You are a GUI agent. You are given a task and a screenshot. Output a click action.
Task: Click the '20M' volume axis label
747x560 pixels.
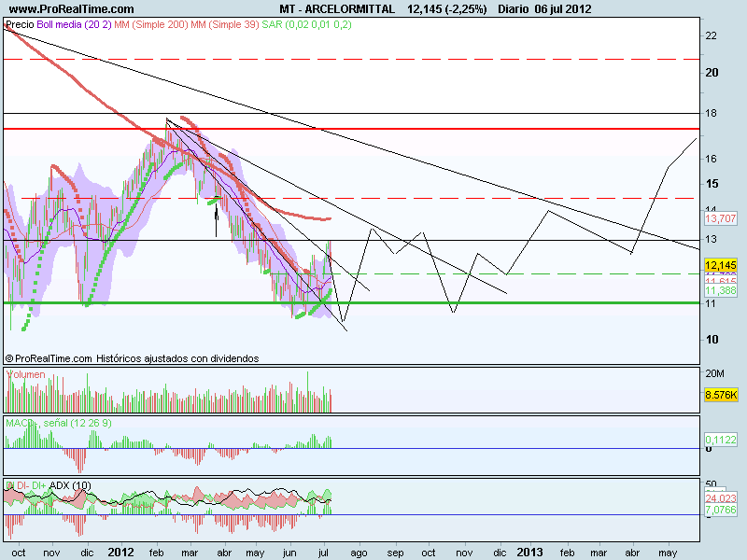click(x=714, y=374)
